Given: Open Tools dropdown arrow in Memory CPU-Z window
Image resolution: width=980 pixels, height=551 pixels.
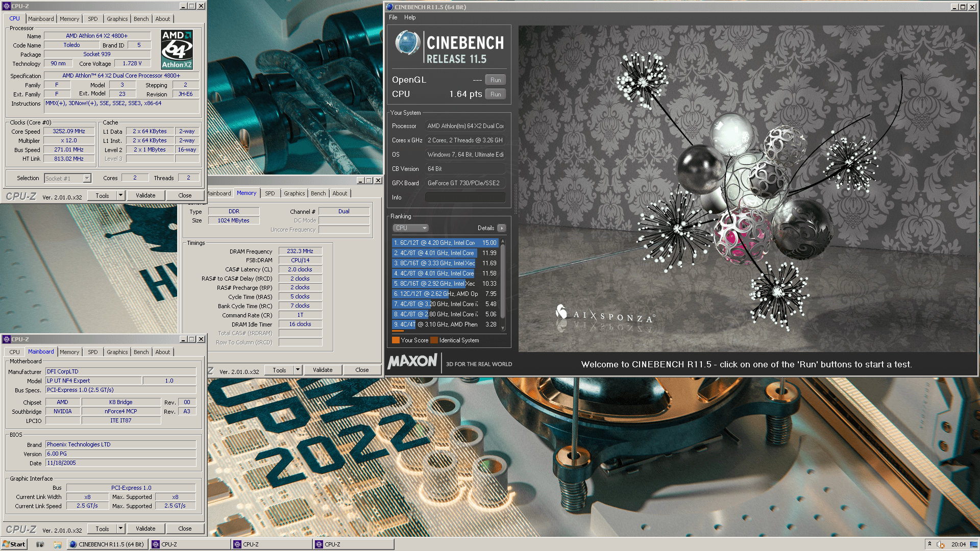Looking at the screenshot, I should coord(298,370).
